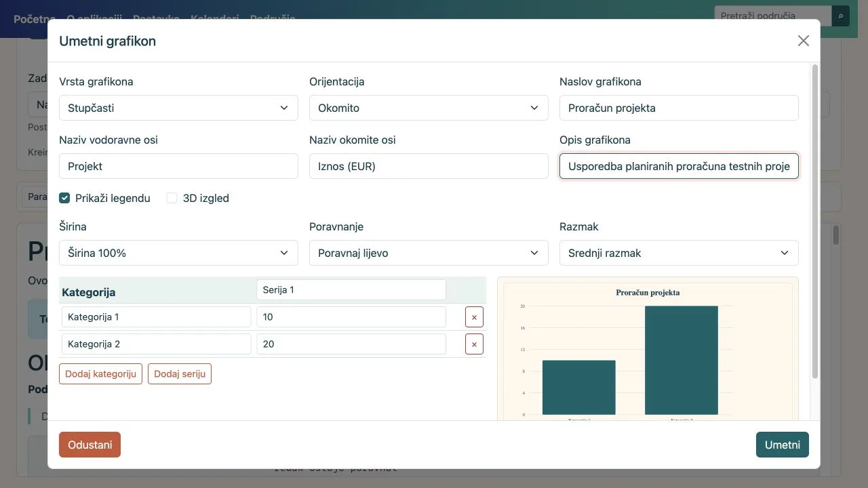Focus the Naslov grafikona field
Screen dimensions: 868x488
(679, 108)
